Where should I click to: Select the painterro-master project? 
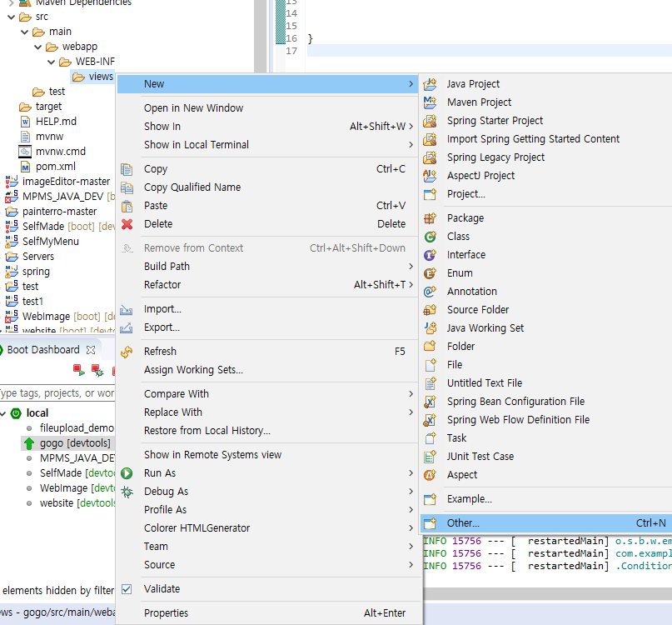click(60, 212)
